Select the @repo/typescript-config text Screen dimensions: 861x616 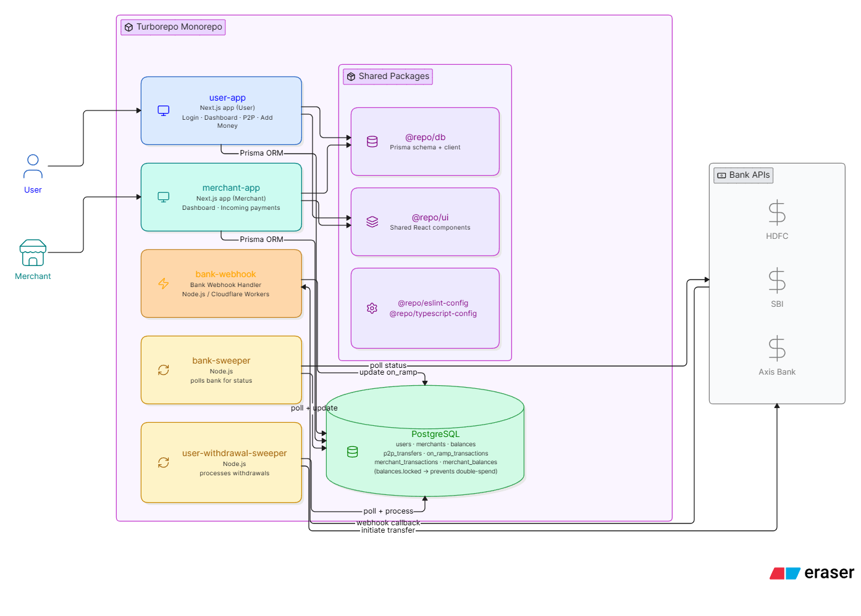coord(433,314)
